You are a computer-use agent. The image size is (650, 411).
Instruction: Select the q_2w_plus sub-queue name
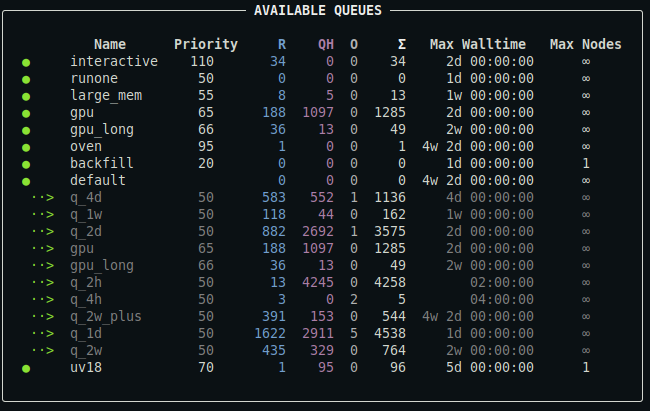click(x=106, y=316)
